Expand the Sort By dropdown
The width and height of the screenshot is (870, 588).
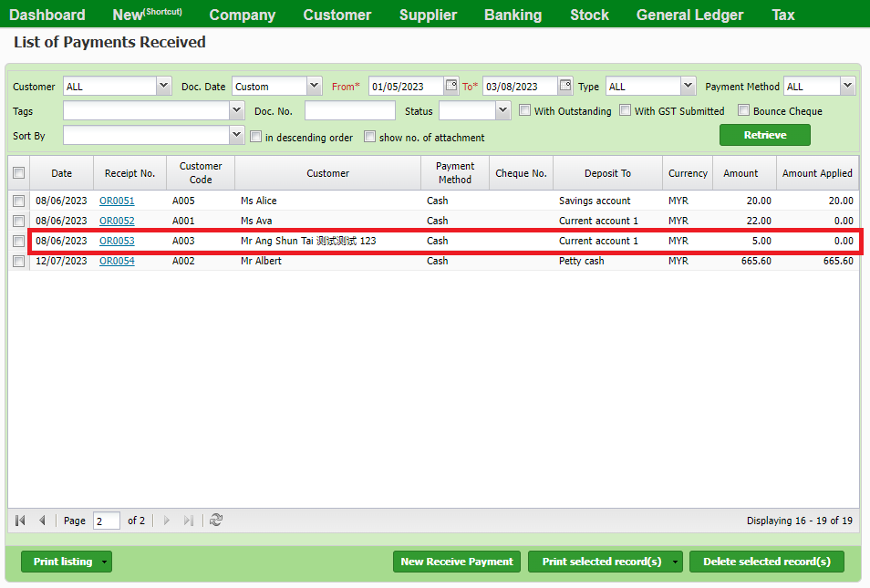236,135
